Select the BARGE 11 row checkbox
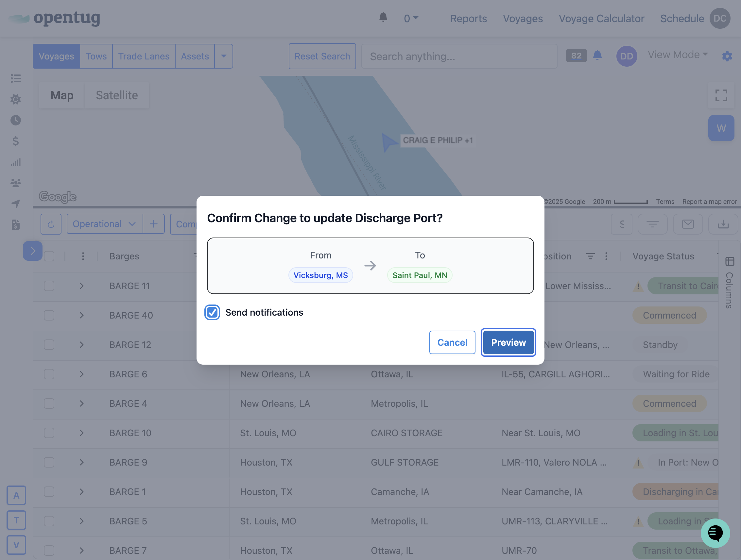 tap(49, 286)
